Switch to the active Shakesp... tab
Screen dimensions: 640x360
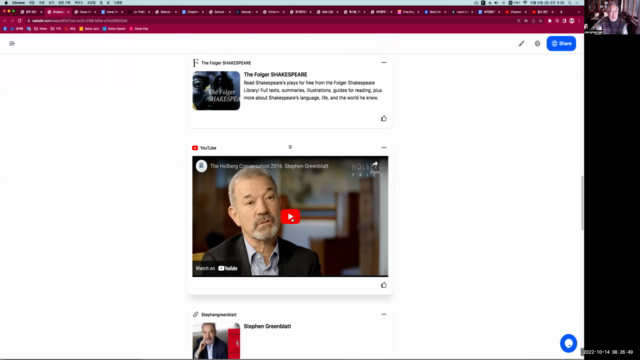point(58,12)
